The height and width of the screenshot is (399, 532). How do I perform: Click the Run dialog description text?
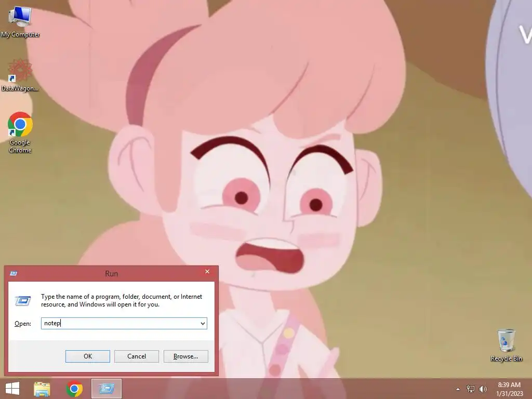pyautogui.click(x=122, y=300)
